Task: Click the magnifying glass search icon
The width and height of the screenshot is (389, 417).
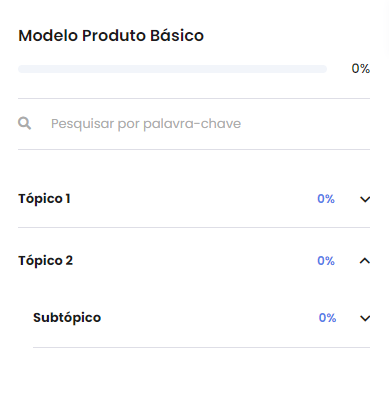Action: [x=25, y=124]
